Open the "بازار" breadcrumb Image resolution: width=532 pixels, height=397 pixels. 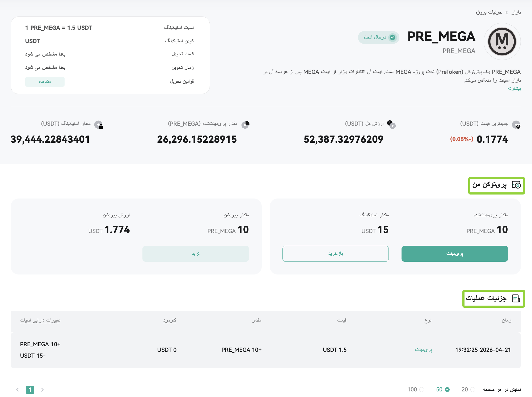pyautogui.click(x=516, y=12)
